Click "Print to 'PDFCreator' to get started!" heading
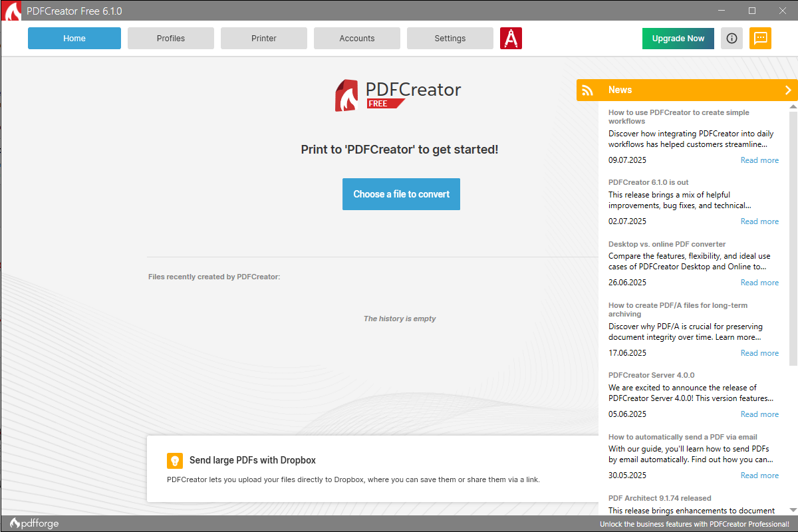The image size is (798, 532). 400,150
